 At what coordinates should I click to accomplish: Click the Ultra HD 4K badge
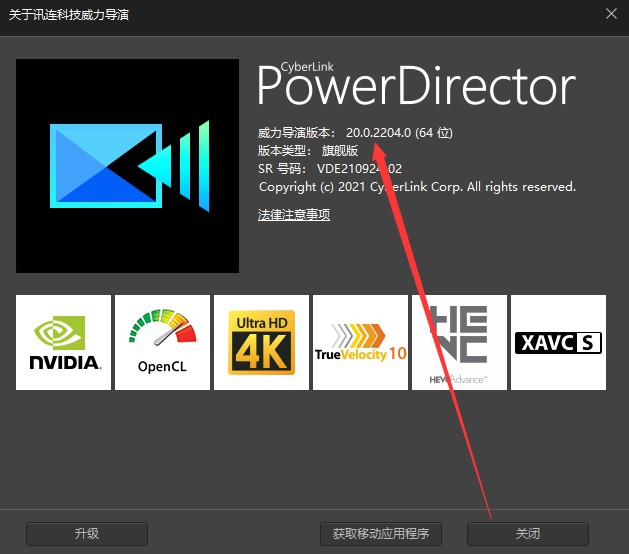point(262,342)
